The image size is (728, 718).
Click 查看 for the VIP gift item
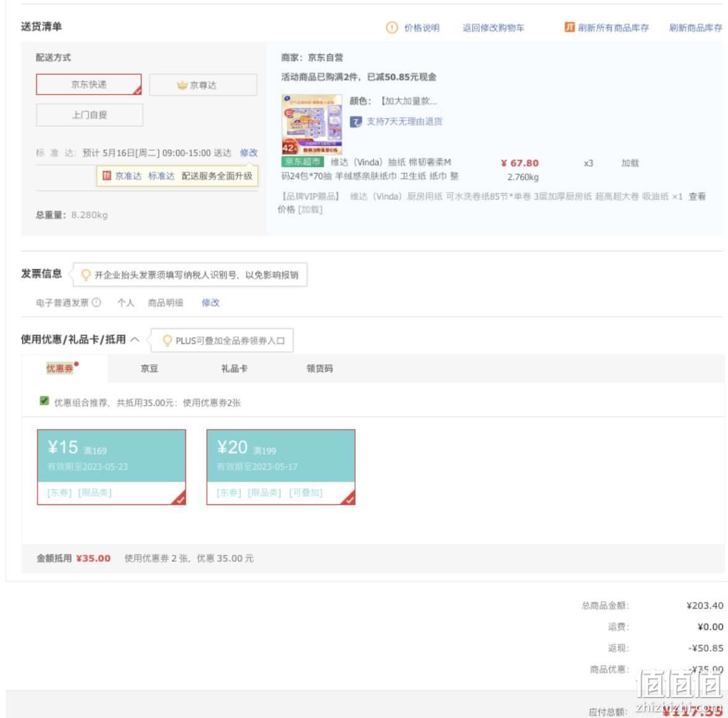coord(697,196)
